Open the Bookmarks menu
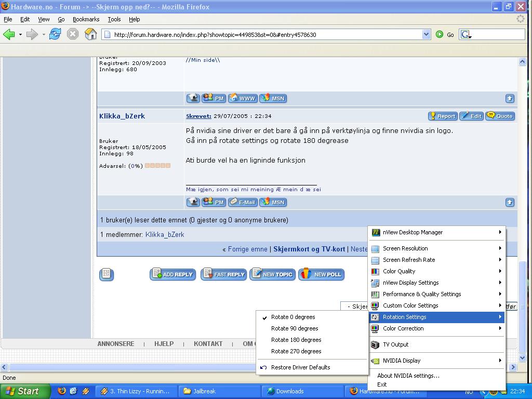 coord(86,19)
